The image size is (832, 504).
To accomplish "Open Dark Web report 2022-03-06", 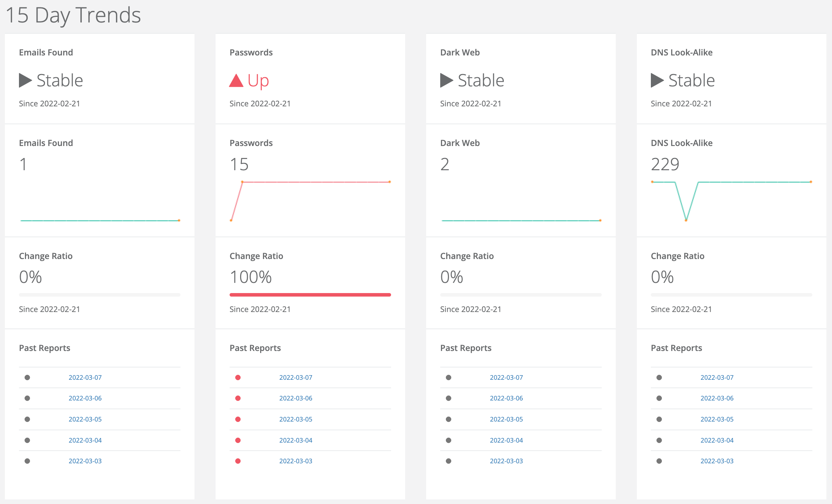I will point(507,398).
